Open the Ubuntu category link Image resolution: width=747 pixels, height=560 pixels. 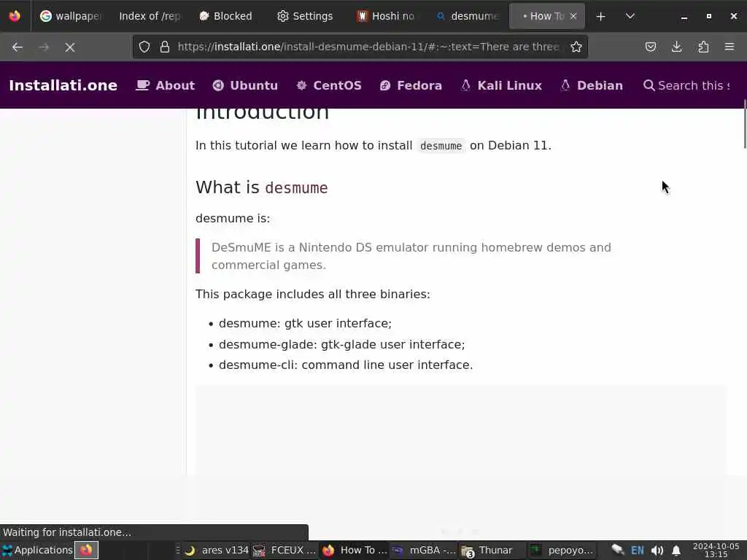pos(245,85)
